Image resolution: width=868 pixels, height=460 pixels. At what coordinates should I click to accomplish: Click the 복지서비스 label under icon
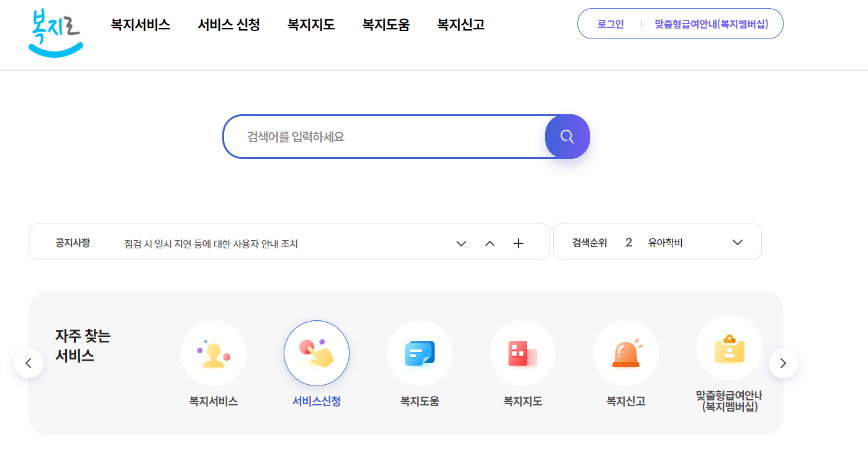click(214, 402)
